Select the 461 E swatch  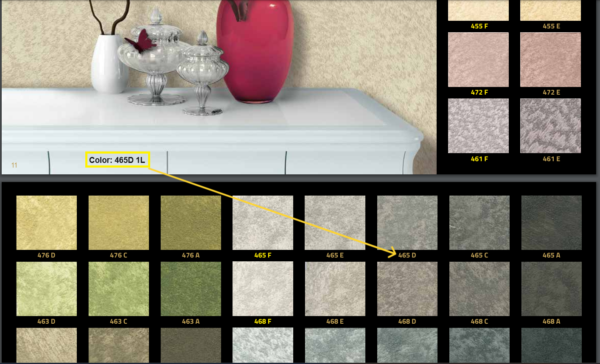click(x=550, y=126)
